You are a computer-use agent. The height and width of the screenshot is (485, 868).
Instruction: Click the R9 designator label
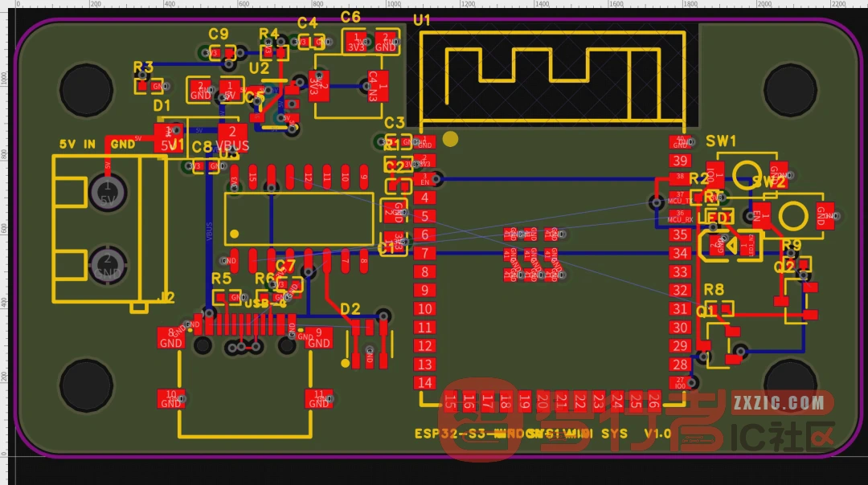coord(792,245)
